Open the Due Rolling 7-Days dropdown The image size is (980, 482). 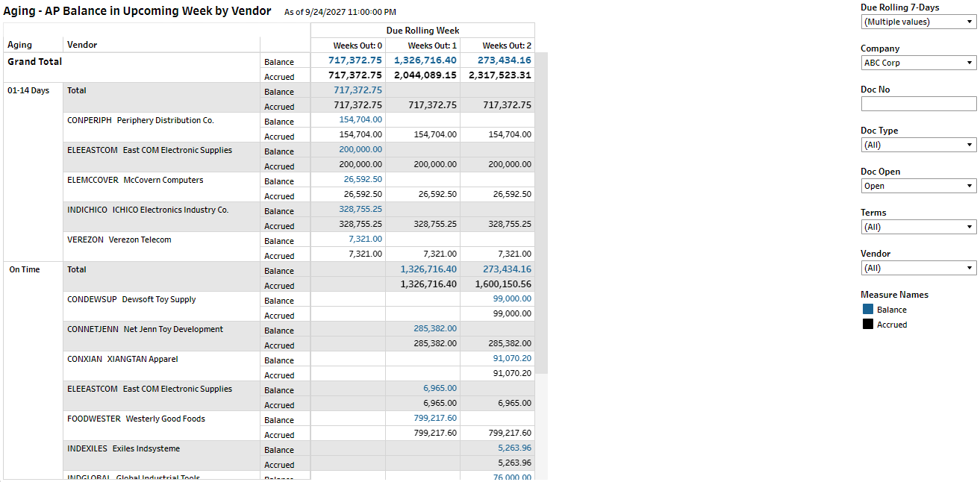(x=918, y=22)
